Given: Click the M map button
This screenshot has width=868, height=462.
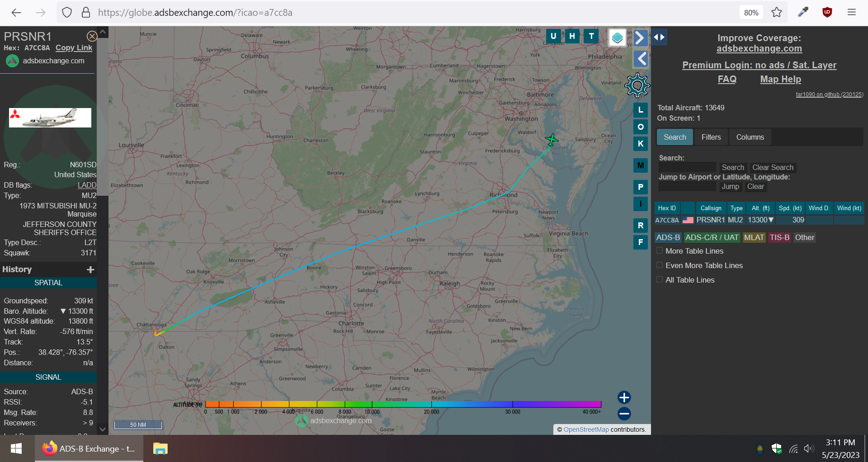Looking at the screenshot, I should pyautogui.click(x=641, y=165).
